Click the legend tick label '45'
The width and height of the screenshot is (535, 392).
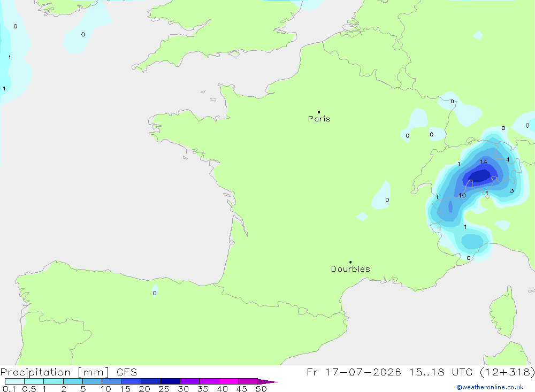[242, 389]
